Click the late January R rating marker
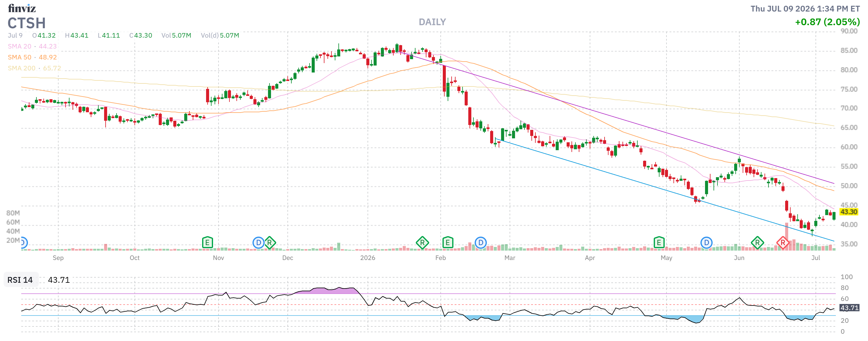This screenshot has height=341, width=868. coord(422,243)
